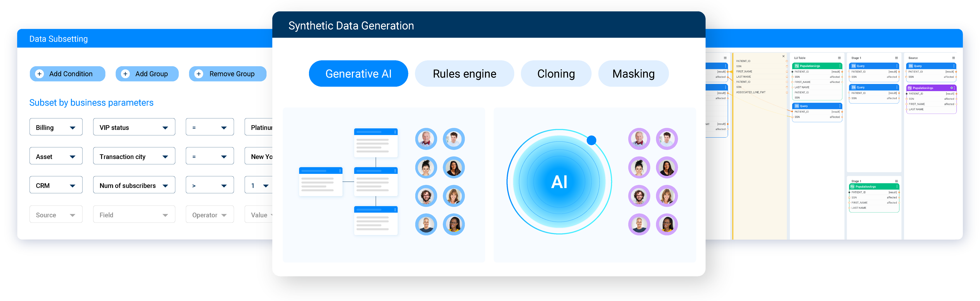
Task: Open the Source column hamburger menu
Action: pyautogui.click(x=954, y=58)
